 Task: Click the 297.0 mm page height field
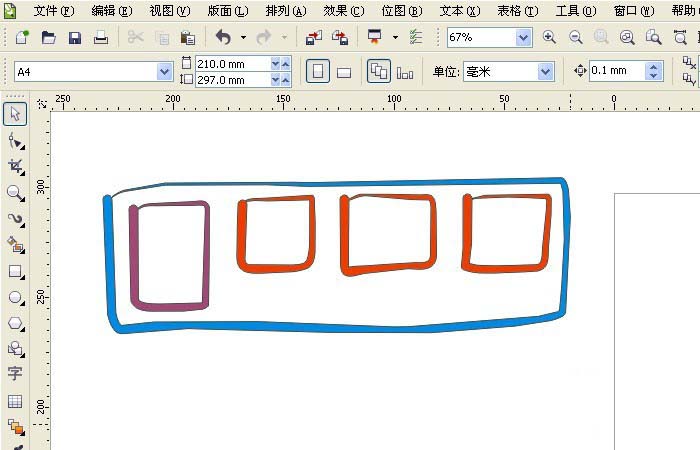[x=233, y=80]
